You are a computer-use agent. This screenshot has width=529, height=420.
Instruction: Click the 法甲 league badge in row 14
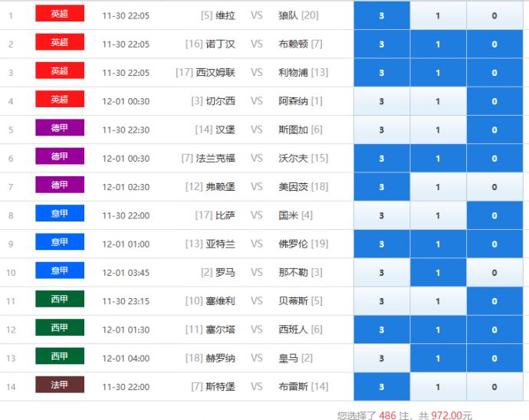click(60, 385)
